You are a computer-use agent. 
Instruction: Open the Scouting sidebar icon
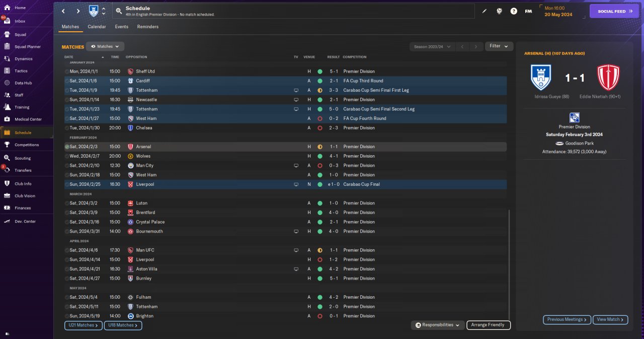coord(7,158)
